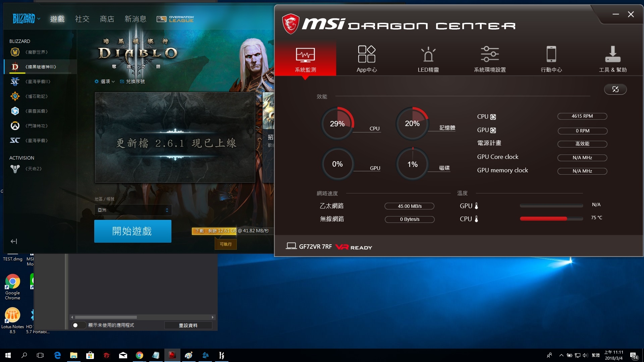
Task: Open the 商店 tab in Blizzard app
Action: [107, 19]
